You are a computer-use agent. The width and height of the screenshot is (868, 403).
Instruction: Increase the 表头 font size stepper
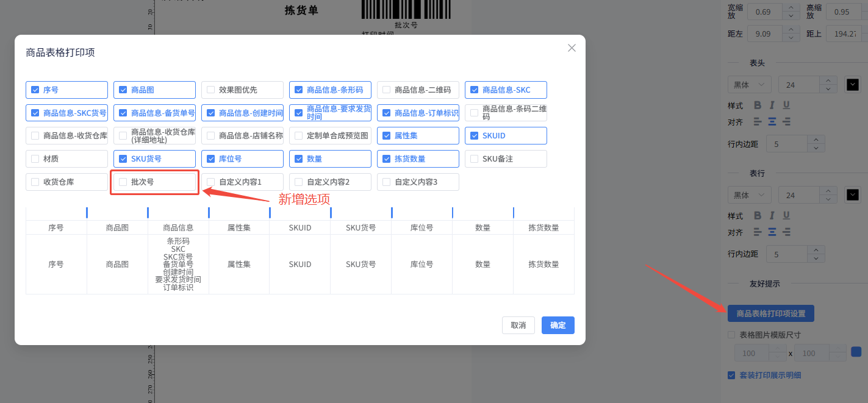828,80
